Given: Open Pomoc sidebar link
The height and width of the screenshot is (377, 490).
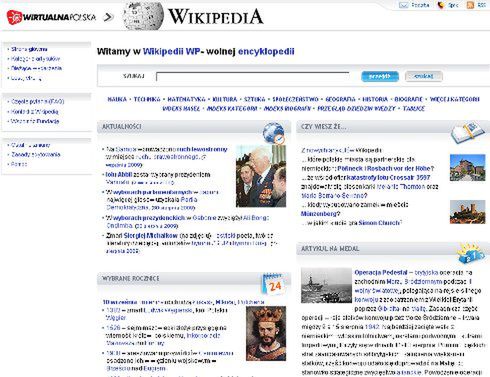Looking at the screenshot, I should coord(19,164).
